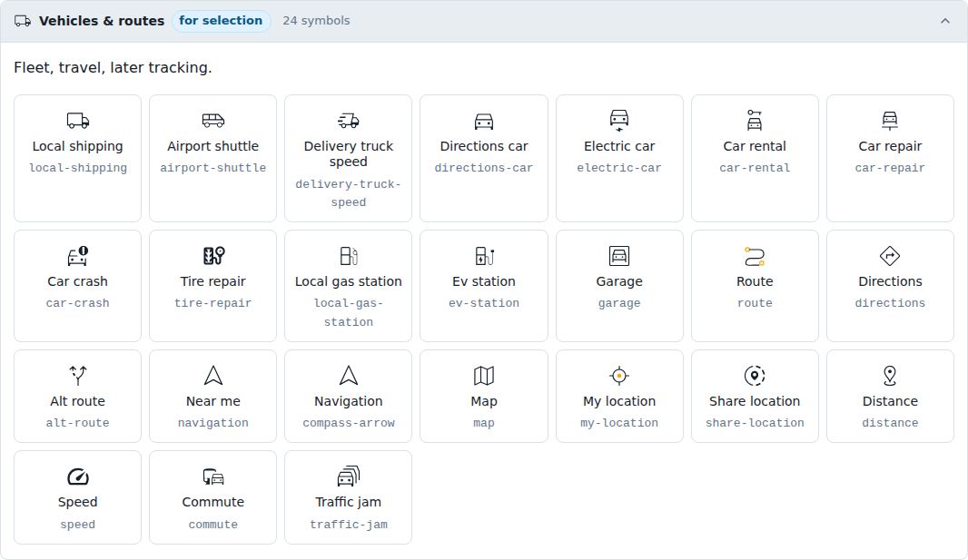Choose the compass-arrow Navigation icon

pyautogui.click(x=348, y=375)
